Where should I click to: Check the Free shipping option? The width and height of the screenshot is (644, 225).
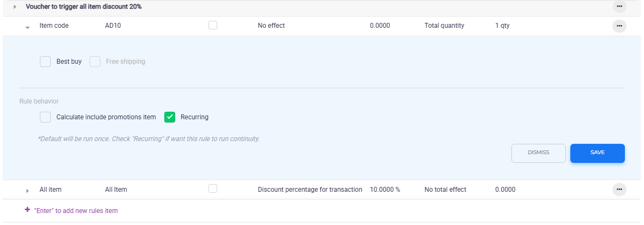95,62
